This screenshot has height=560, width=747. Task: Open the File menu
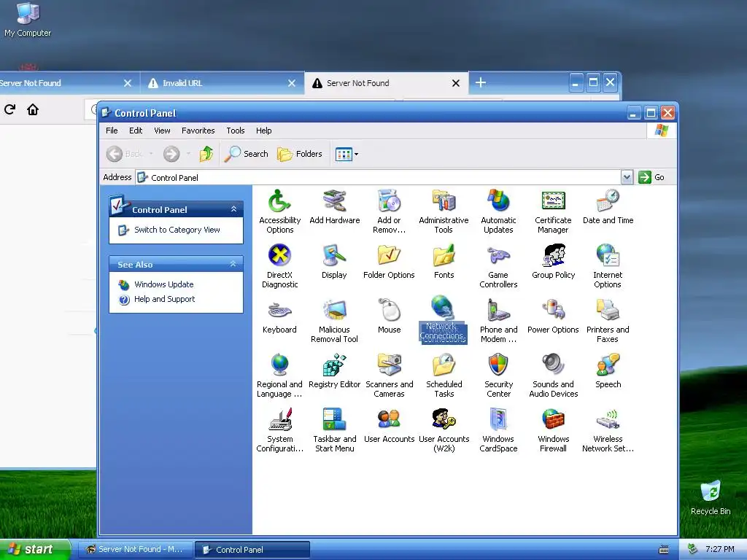112,131
